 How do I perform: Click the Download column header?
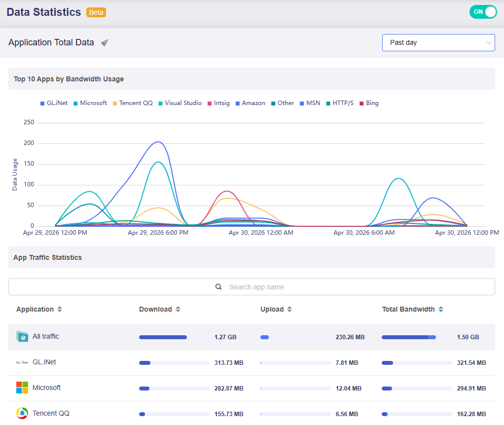(x=155, y=309)
